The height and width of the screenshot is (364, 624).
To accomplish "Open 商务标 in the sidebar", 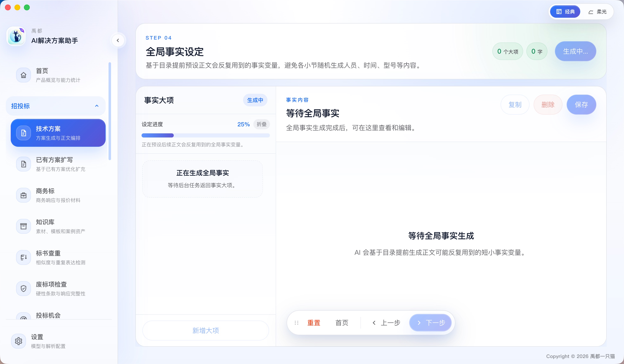I will (58, 195).
